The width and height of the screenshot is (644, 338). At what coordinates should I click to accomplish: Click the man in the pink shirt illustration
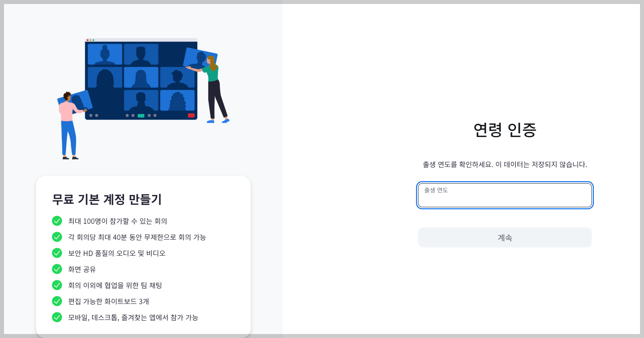pyautogui.click(x=70, y=125)
